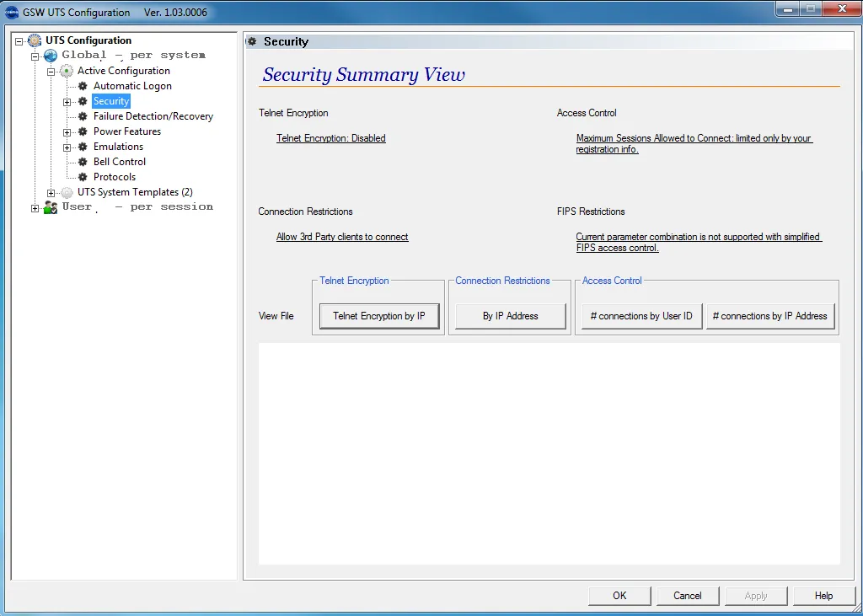Click the gear icon next to Security tree item
Screen dimensions: 863x616
(x=83, y=101)
